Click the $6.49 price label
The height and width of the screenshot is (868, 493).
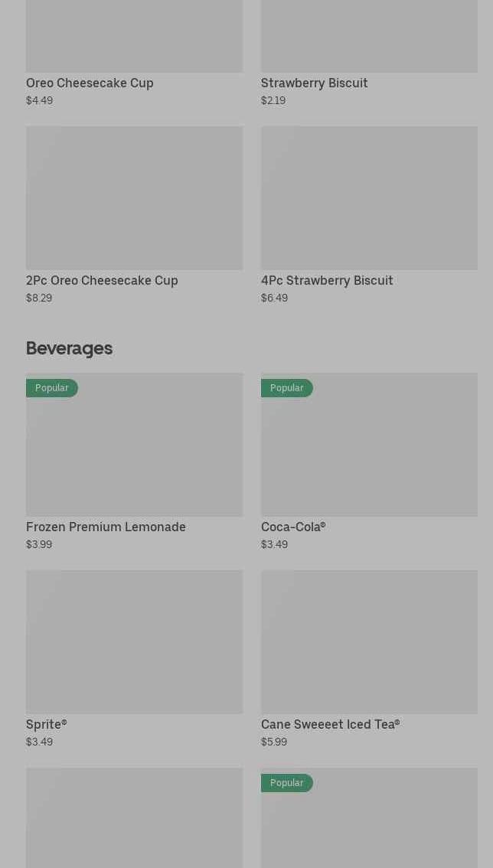[x=274, y=298]
